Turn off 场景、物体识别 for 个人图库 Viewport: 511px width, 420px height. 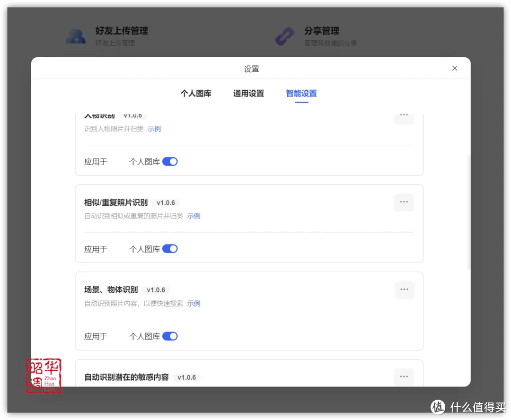tap(170, 336)
